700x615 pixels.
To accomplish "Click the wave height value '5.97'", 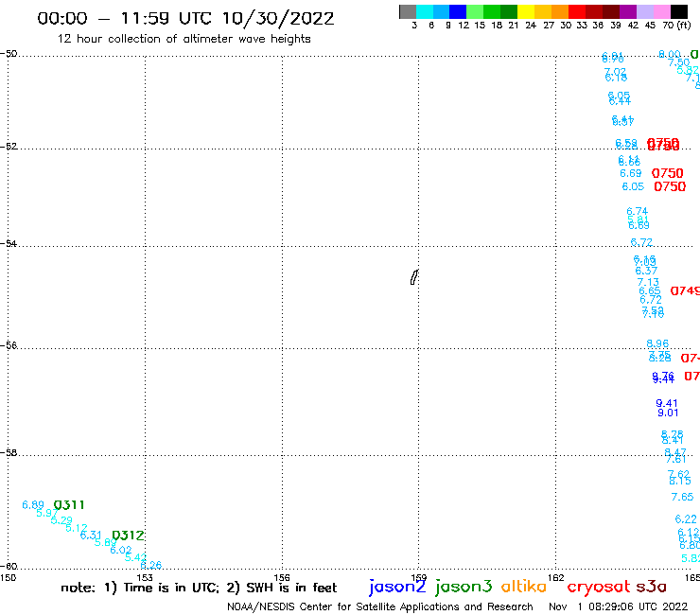I will tap(47, 513).
